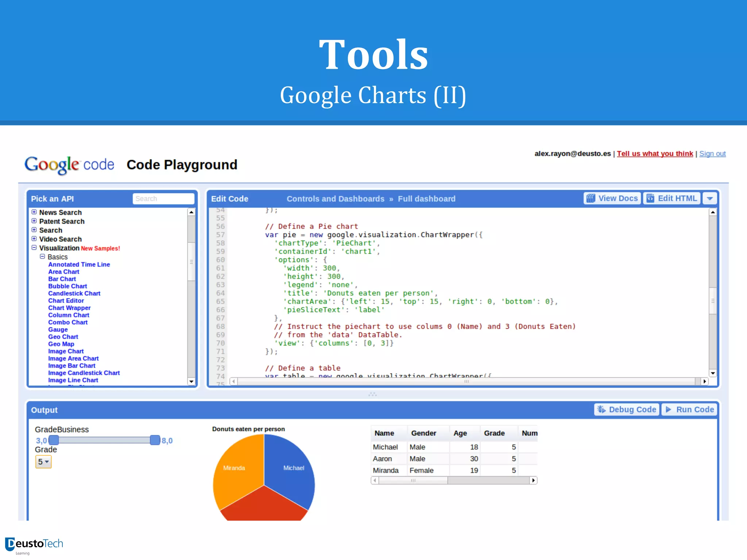Sort table by Name column header
The width and height of the screenshot is (747, 560).
point(389,433)
